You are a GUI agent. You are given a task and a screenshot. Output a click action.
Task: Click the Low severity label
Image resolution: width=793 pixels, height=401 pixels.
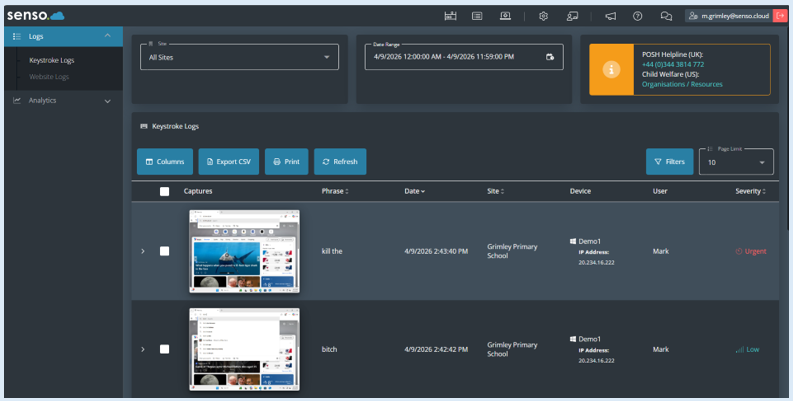pos(747,349)
